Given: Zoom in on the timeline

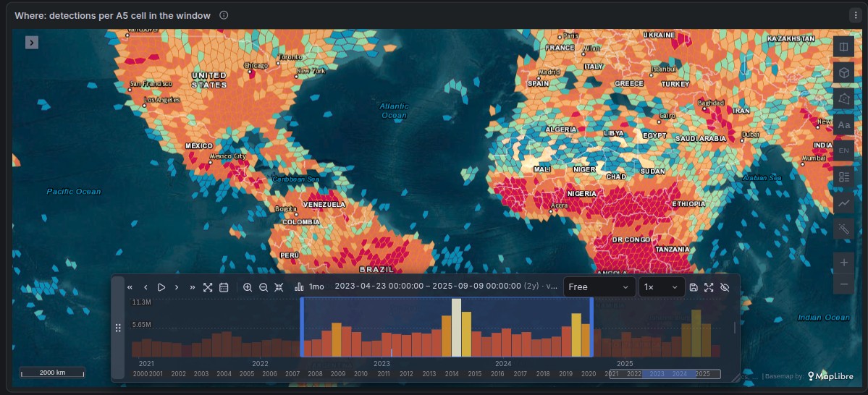Looking at the screenshot, I should 248,287.
